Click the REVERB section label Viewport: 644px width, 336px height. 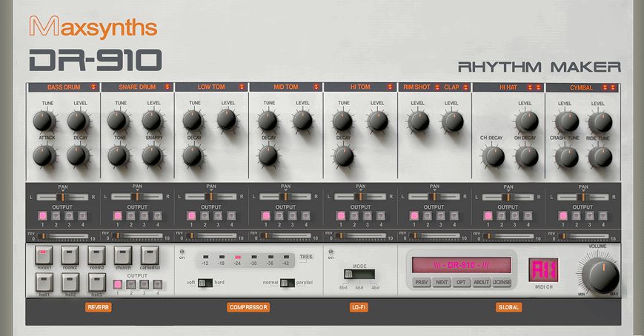pyautogui.click(x=99, y=307)
